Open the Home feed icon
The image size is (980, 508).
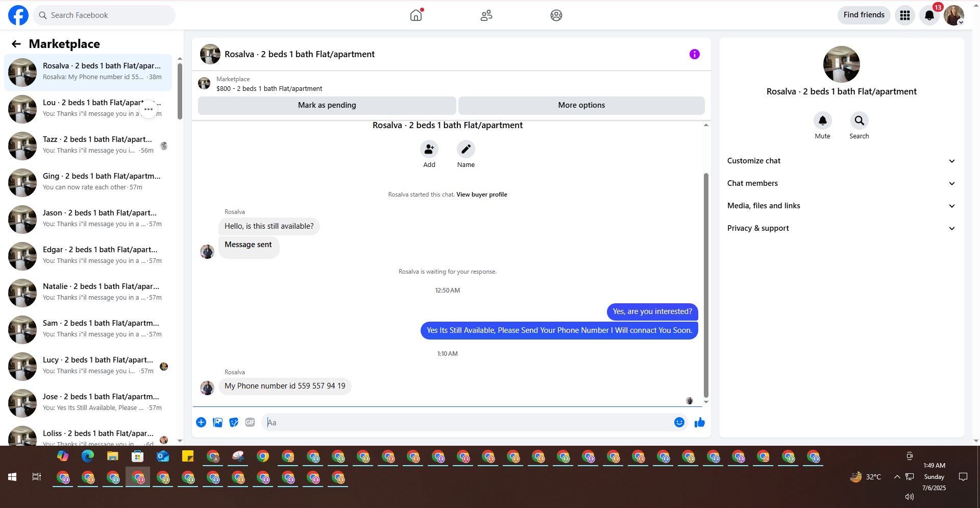416,15
